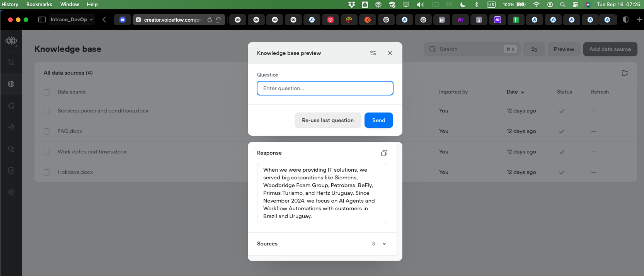Open the Analytics chart sidebar icon

11,170
